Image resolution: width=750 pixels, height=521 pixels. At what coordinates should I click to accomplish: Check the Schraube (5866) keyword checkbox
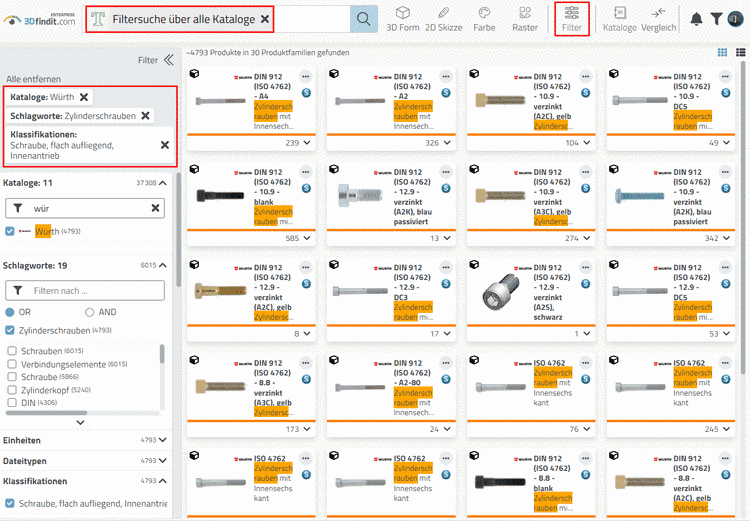12,377
